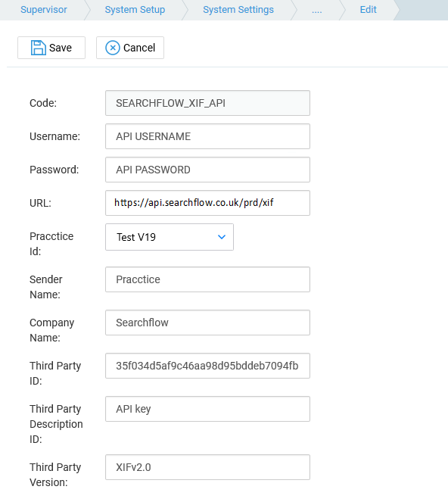Open the Pracctice Id dropdown arrow

pyautogui.click(x=222, y=237)
